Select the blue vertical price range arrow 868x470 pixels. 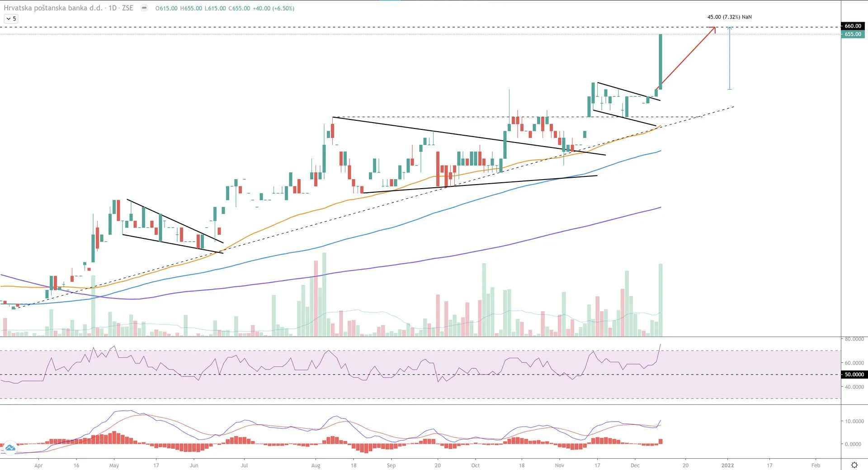click(x=729, y=59)
